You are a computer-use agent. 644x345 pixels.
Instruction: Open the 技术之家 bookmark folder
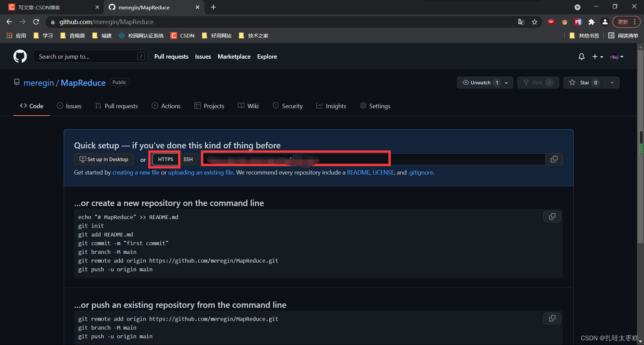(254, 36)
